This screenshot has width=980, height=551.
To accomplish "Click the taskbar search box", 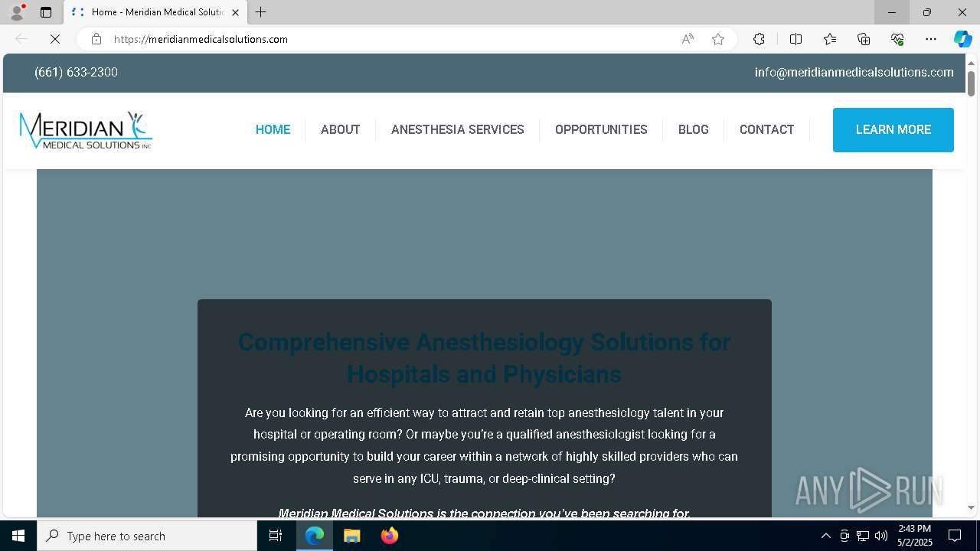I will [147, 536].
